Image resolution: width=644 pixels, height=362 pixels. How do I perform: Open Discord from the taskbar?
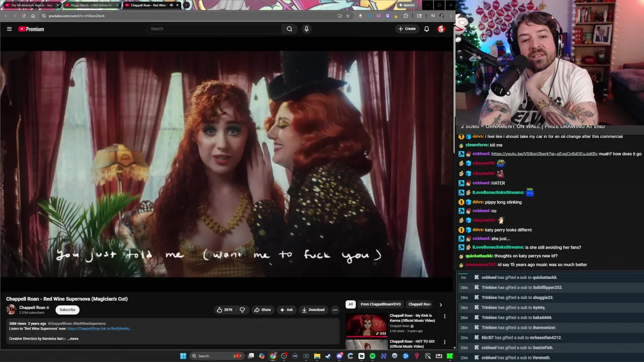coord(339,356)
